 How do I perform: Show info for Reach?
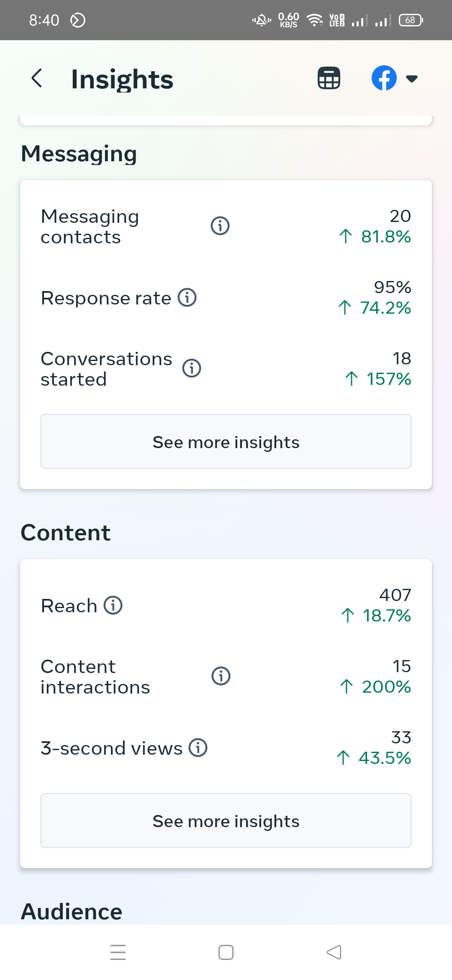[113, 606]
